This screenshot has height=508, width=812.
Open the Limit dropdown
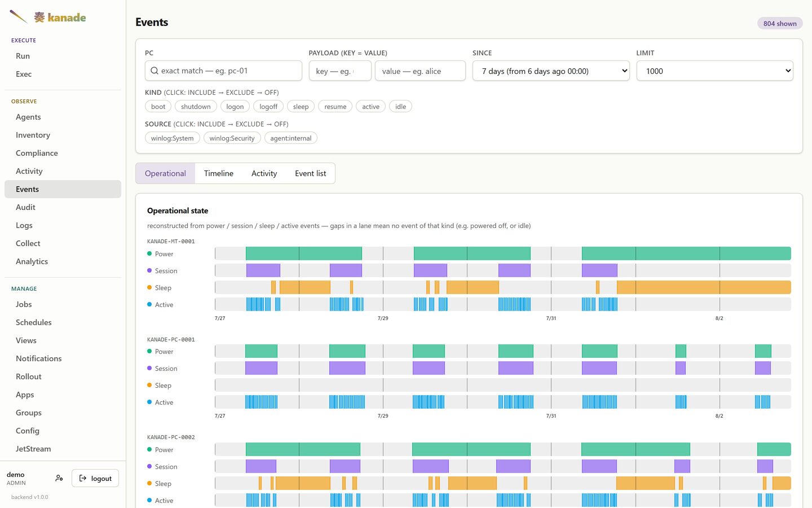pos(715,71)
